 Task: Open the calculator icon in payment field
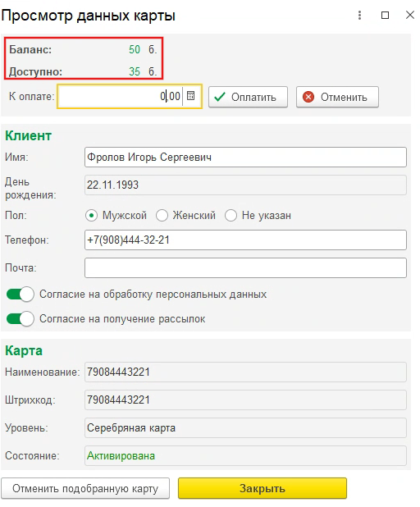pos(191,96)
